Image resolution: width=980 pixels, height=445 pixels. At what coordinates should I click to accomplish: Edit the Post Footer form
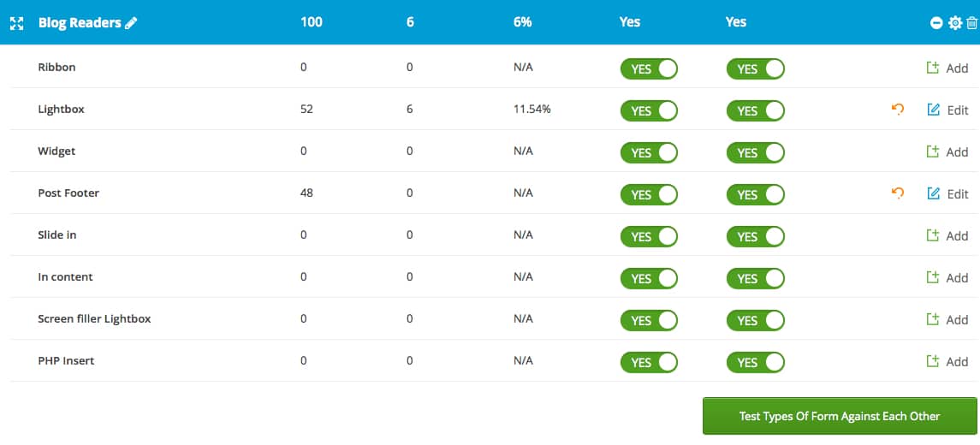pyautogui.click(x=947, y=194)
